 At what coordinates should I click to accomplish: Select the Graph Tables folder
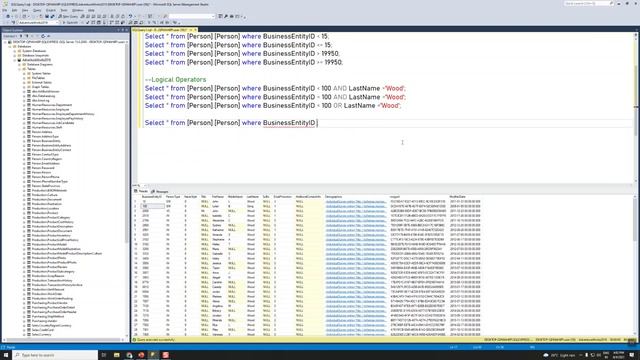[x=40, y=87]
